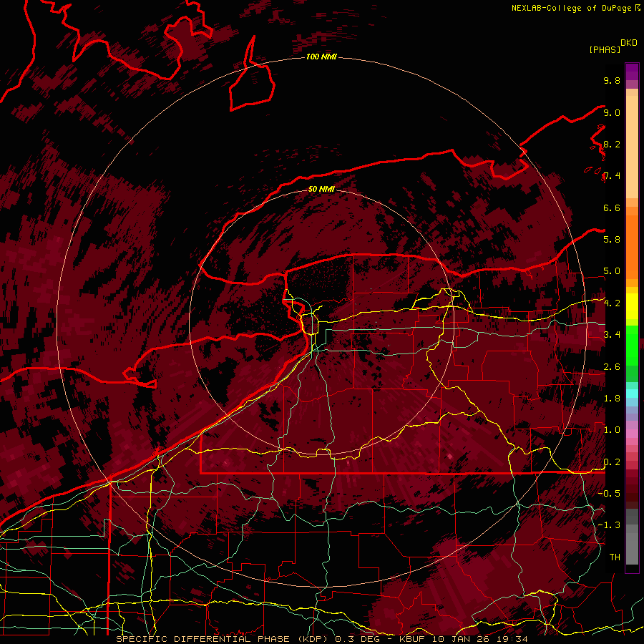This screenshot has width=644, height=644.
Task: Click the 5.0 color scale value
Action: click(612, 271)
